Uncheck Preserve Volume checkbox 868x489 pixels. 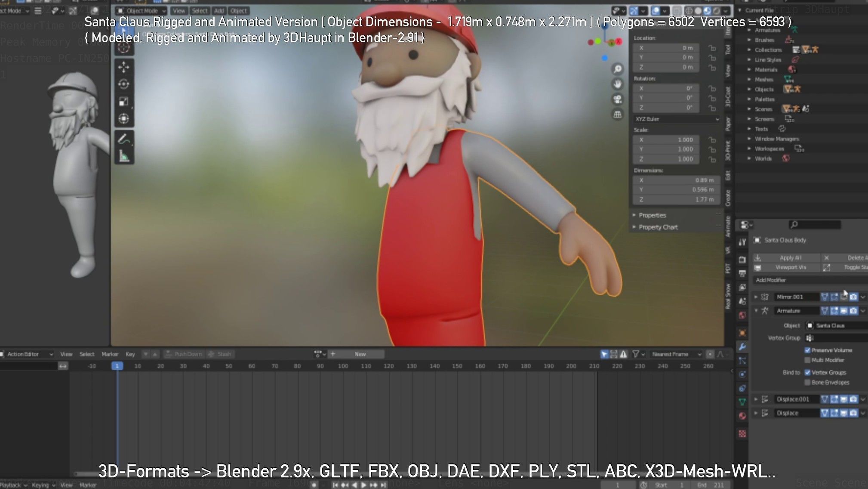click(807, 350)
